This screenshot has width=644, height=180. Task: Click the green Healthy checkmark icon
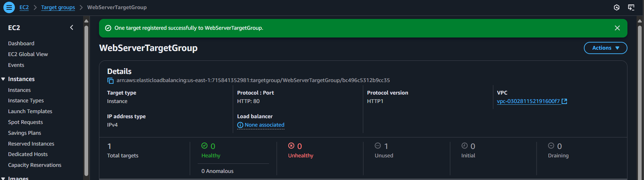point(204,146)
